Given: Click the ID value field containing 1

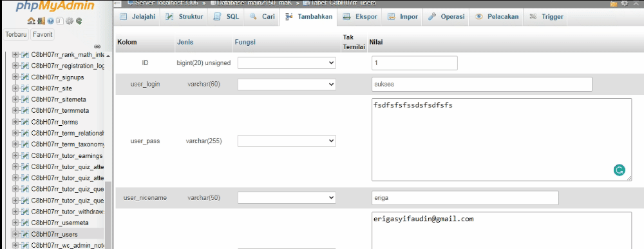Looking at the screenshot, I should 414,63.
